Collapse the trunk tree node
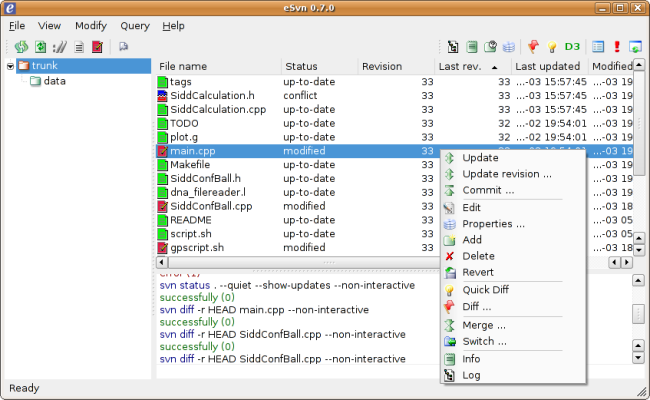Screen dimensions: 650x400 coord(10,66)
